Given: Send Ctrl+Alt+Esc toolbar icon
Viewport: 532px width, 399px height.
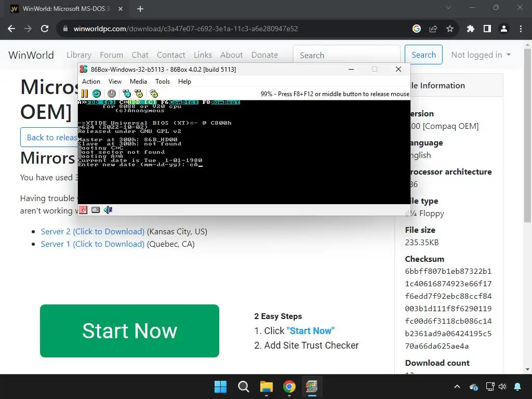Looking at the screenshot, I should pos(139,94).
